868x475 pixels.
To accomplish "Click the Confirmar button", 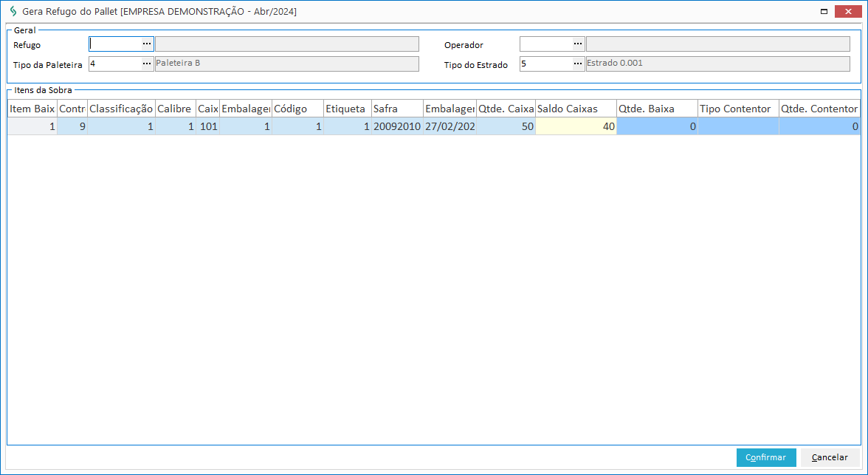I will [x=766, y=457].
